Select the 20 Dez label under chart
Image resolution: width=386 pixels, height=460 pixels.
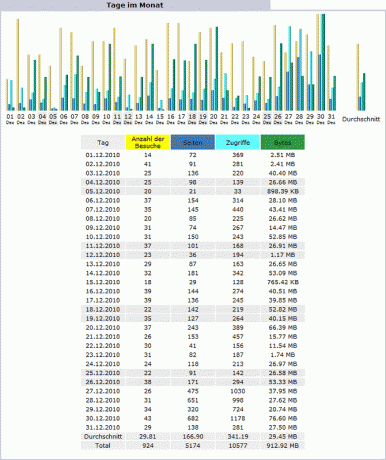tap(213, 118)
